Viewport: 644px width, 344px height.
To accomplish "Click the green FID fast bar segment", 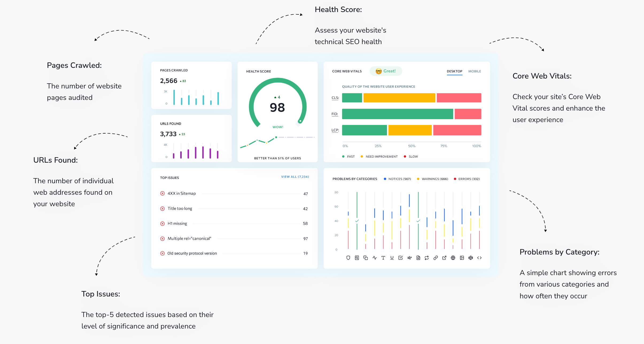I will coord(398,114).
